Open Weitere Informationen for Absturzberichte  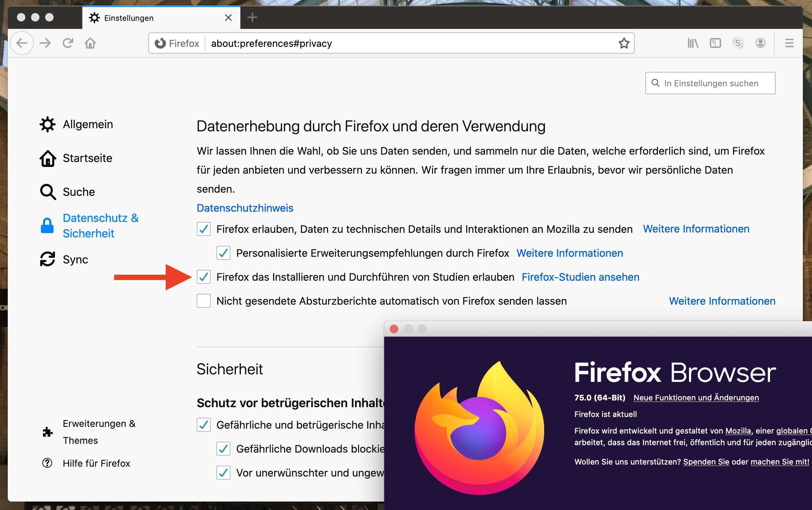[722, 301]
